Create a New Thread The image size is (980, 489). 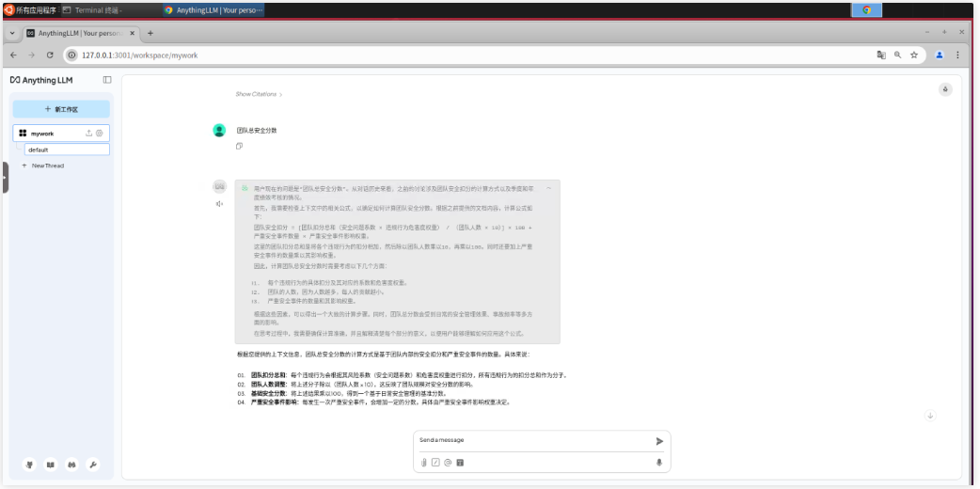click(43, 166)
